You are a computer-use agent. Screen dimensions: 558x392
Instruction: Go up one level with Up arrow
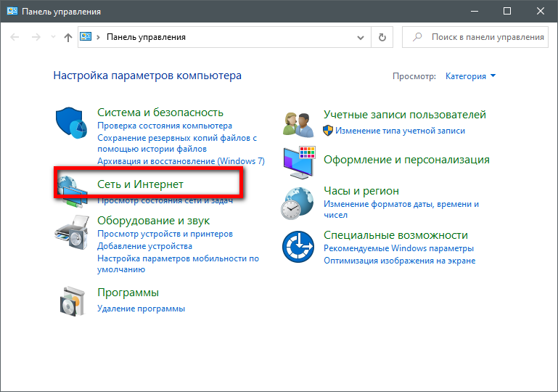tap(68, 37)
